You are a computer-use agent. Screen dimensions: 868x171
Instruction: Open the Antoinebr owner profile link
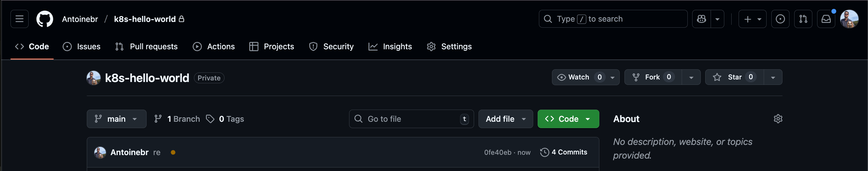[80, 19]
